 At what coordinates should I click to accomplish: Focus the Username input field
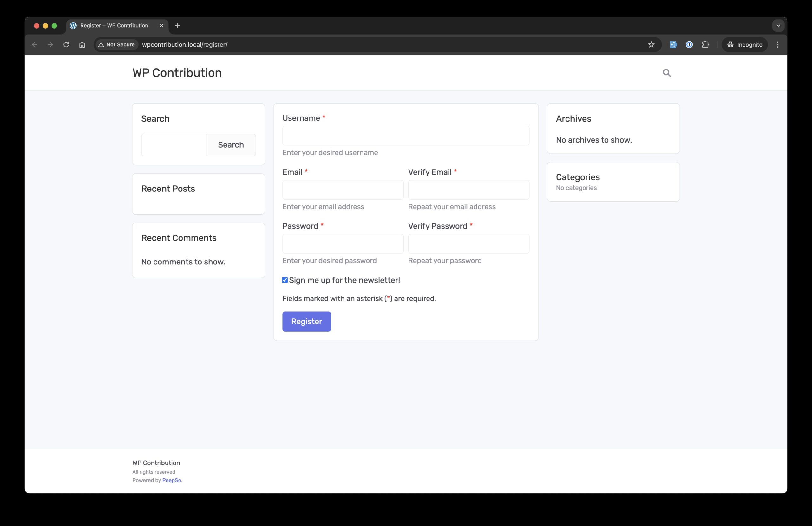coord(406,136)
